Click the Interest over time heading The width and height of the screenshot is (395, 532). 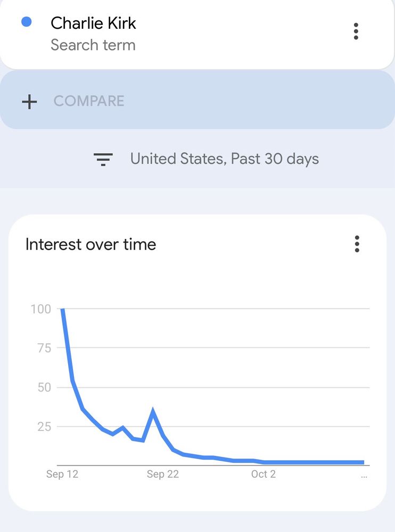tap(90, 244)
